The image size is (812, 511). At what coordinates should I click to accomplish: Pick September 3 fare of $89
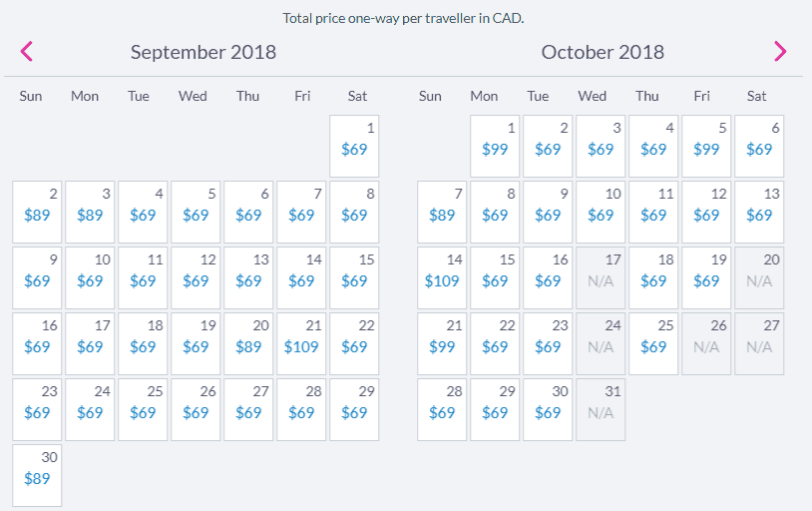pyautogui.click(x=90, y=212)
